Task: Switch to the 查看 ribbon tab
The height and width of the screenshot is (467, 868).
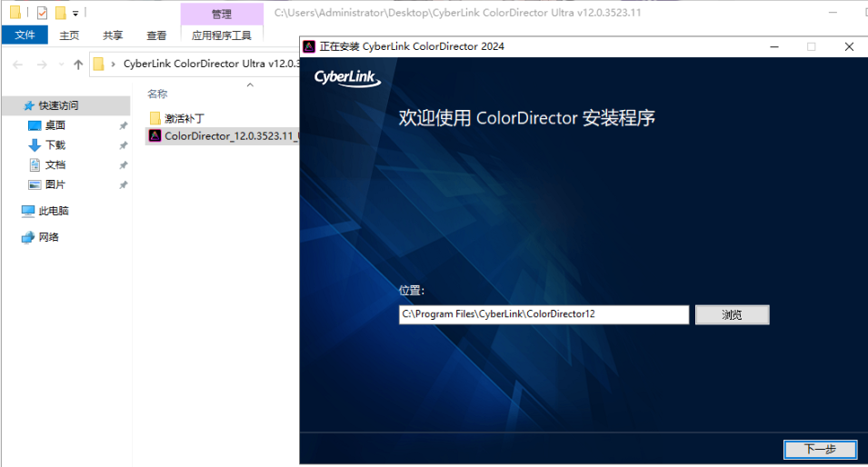Action: (156, 35)
